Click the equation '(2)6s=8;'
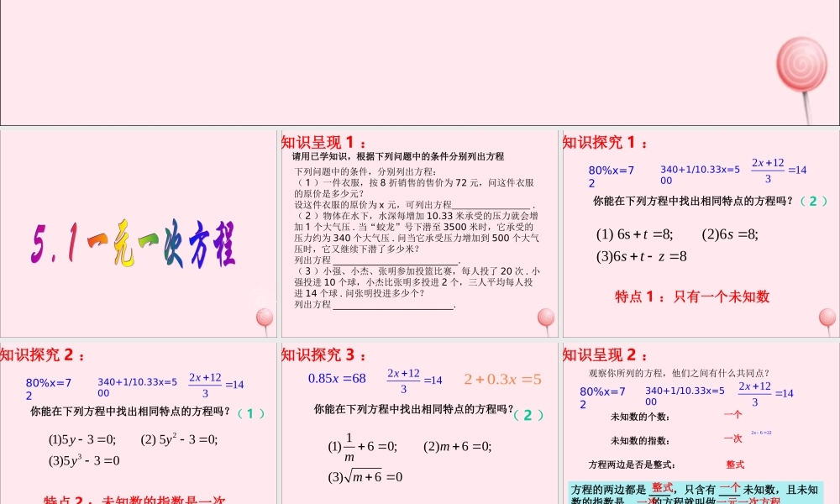840x504 pixels. click(x=730, y=234)
